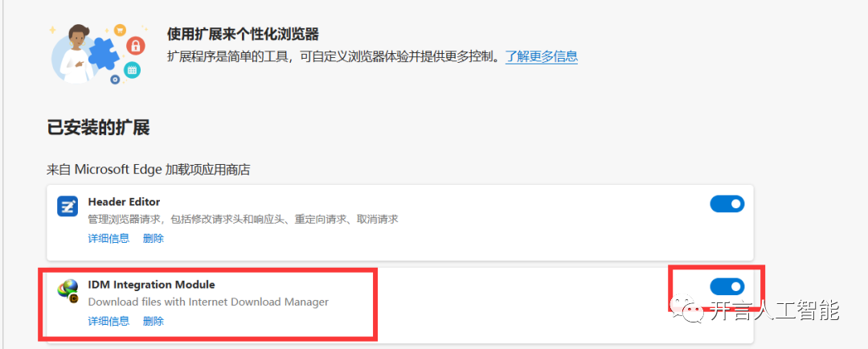The image size is (868, 349).
Task: Disable the Header Editor extension toggle
Action: (727, 204)
